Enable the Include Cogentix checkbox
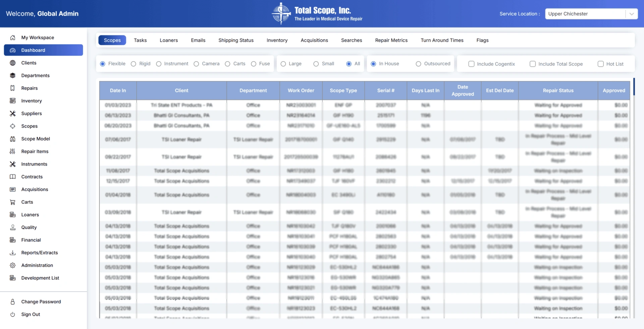The width and height of the screenshot is (644, 329). (x=471, y=64)
